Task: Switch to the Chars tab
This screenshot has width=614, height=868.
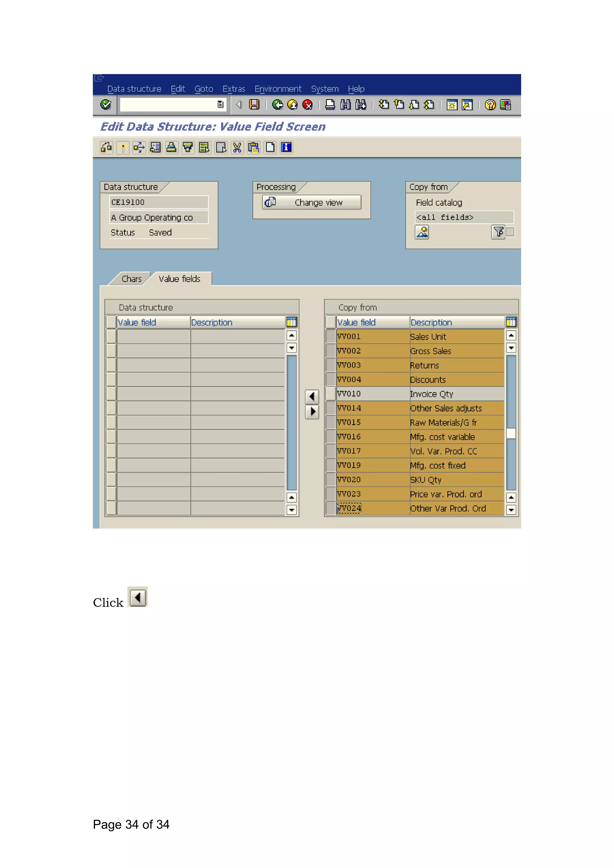Action: point(131,279)
